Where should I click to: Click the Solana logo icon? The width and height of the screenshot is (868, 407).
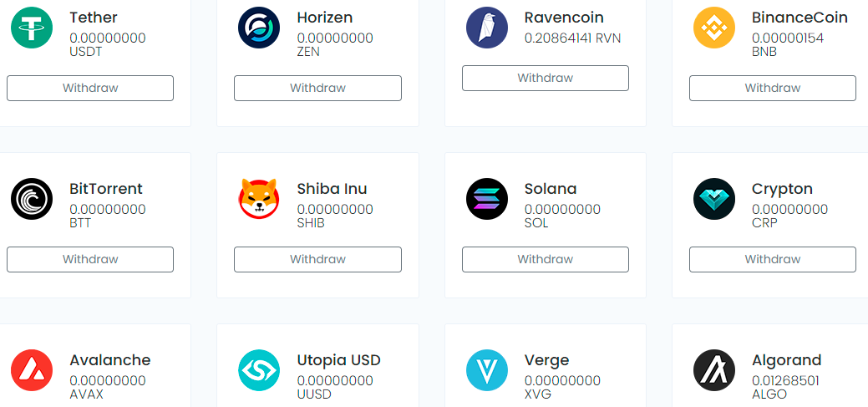point(487,199)
